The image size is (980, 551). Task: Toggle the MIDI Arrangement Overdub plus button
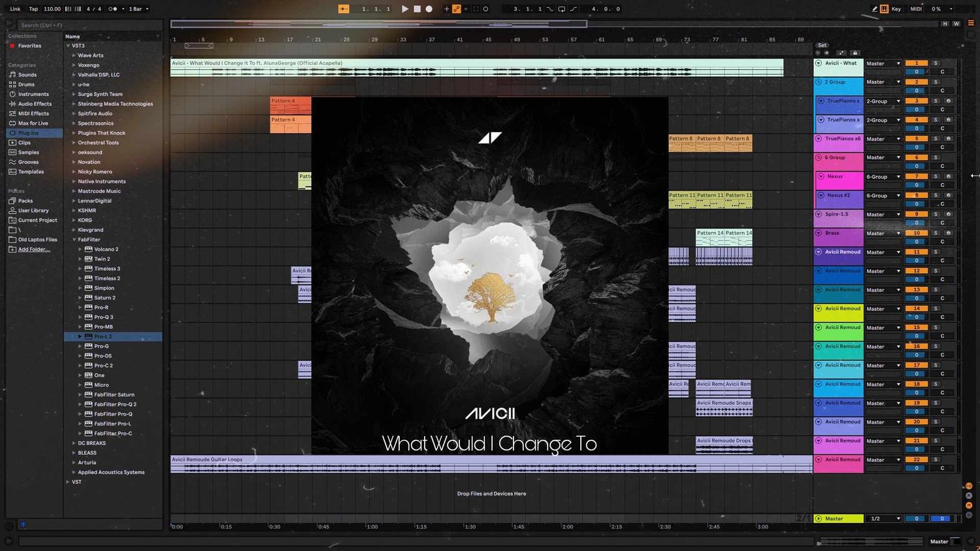[x=447, y=9]
